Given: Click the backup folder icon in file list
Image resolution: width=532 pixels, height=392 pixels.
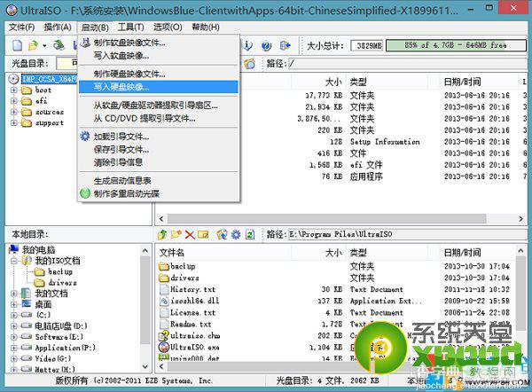Looking at the screenshot, I should coord(164,266).
